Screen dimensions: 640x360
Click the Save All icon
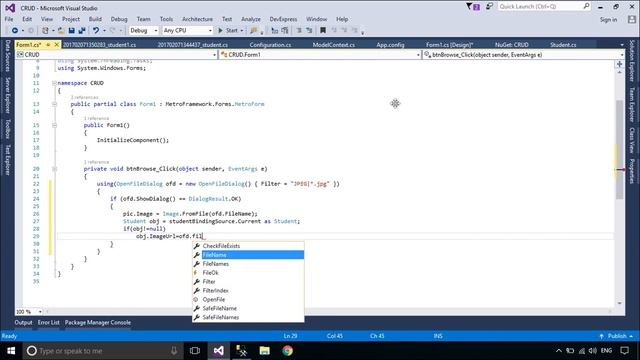click(x=82, y=31)
